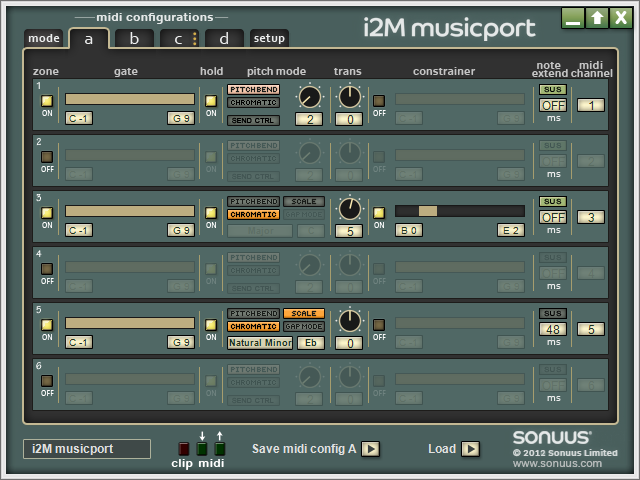The height and width of the screenshot is (480, 640).
Task: Click zone 3 transpose value 5 field
Action: tap(349, 231)
